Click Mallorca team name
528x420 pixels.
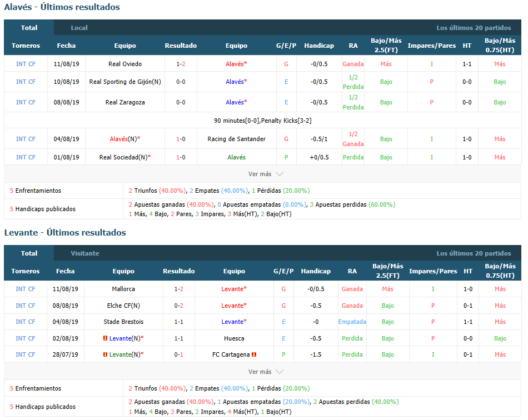[123, 289]
